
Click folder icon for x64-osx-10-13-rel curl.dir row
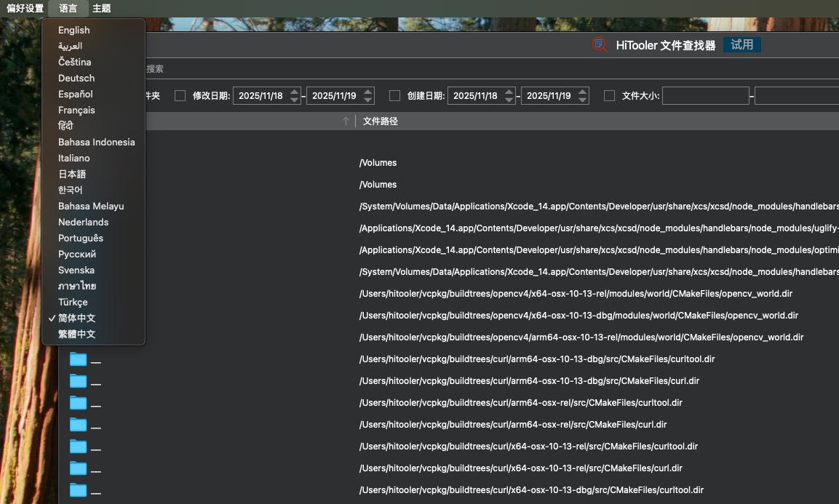coord(78,468)
